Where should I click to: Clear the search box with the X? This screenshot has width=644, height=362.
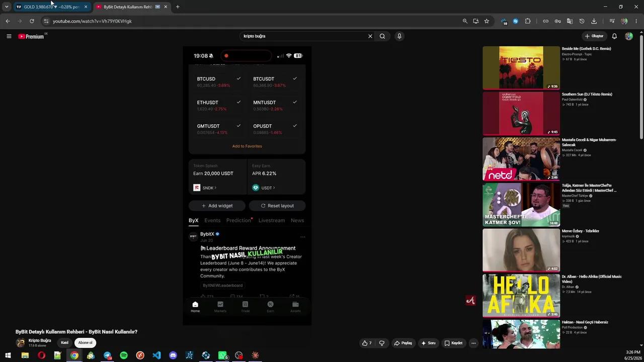pos(370,36)
